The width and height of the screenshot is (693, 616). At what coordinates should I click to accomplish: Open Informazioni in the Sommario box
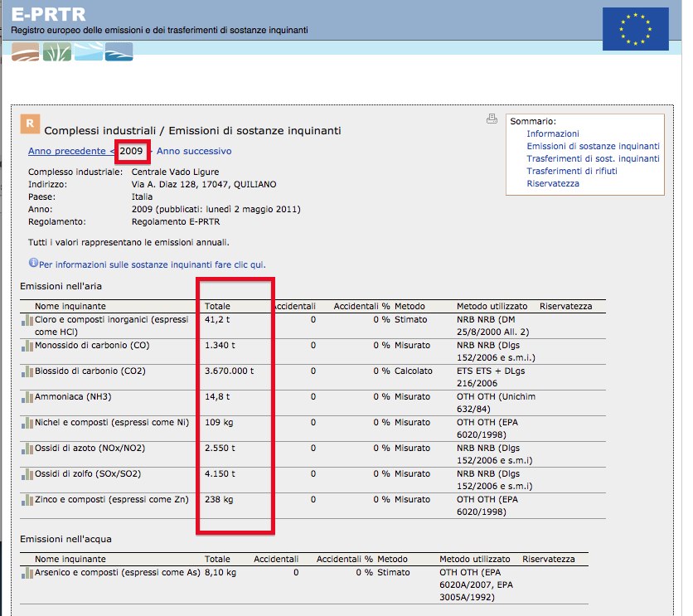tap(552, 133)
